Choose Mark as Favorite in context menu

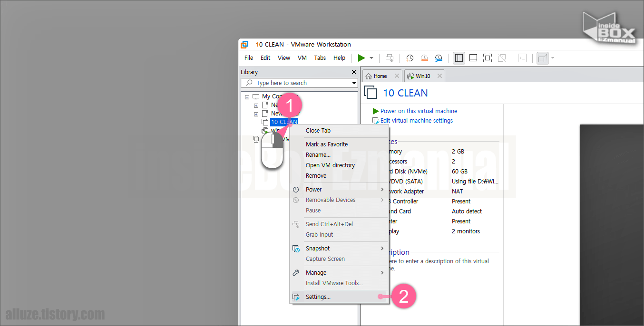pyautogui.click(x=340, y=144)
